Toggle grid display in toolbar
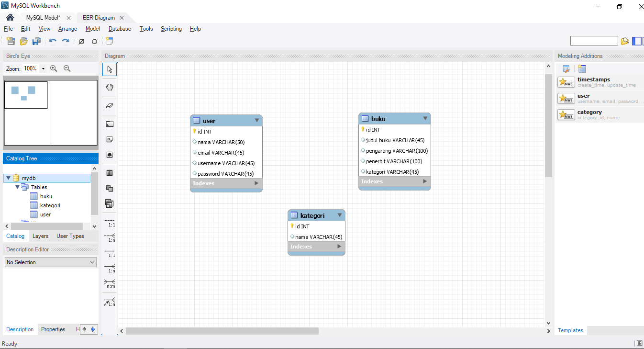The width and height of the screenshot is (644, 349). [94, 41]
